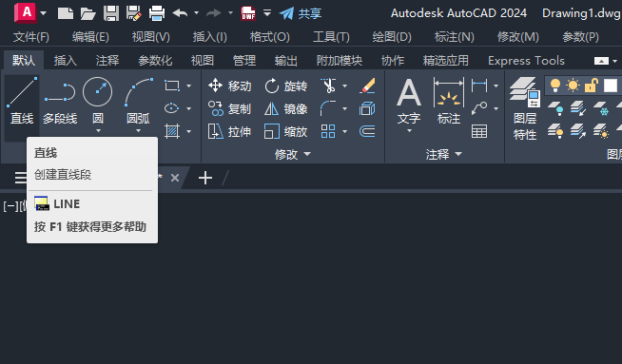This screenshot has width=622, height=364.
Task: Click Turn All Layers On icon
Action: [x=555, y=131]
